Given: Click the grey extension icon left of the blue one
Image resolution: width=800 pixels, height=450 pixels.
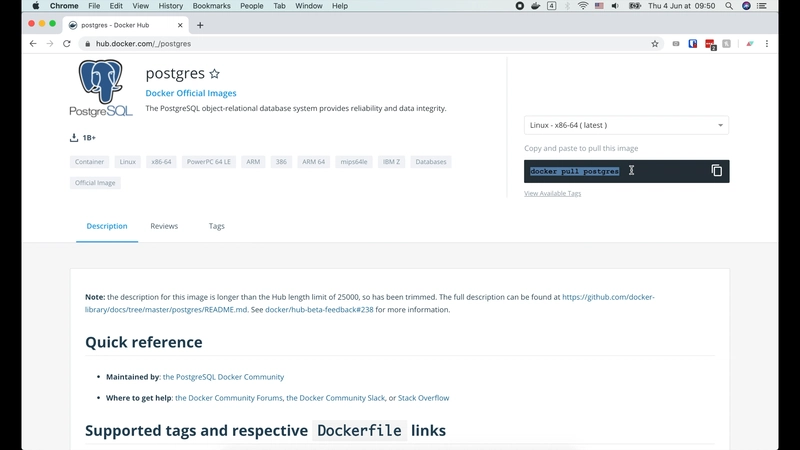Looking at the screenshot, I should click(x=676, y=44).
